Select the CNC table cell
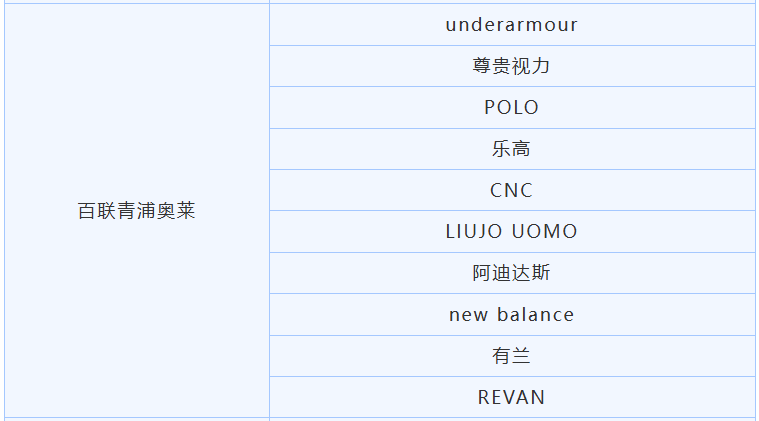The height and width of the screenshot is (421, 759). coord(511,190)
